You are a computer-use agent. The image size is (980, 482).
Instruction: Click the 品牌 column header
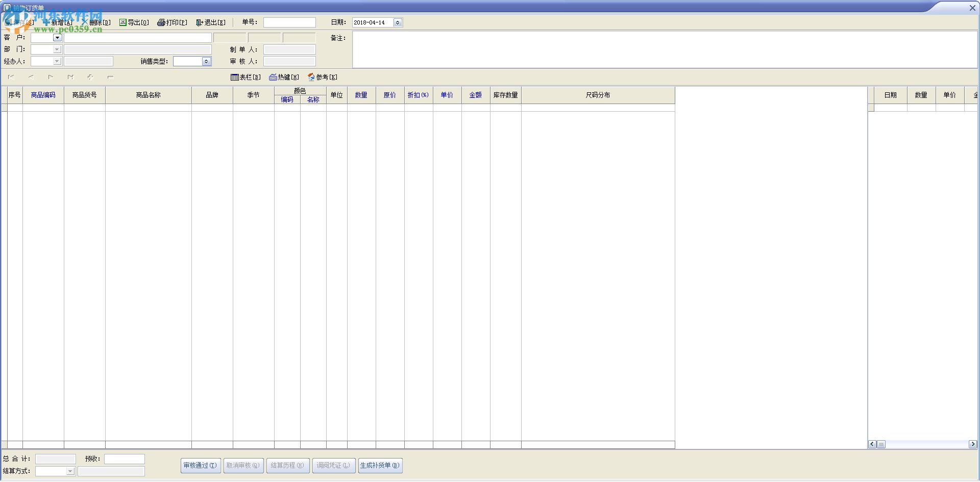[x=212, y=95]
